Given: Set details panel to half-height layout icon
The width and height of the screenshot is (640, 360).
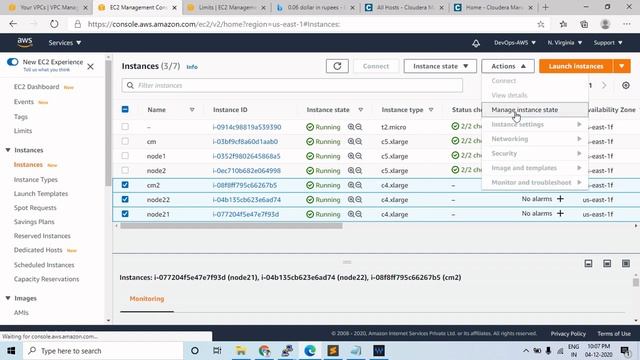Looking at the screenshot, I should point(607,264).
